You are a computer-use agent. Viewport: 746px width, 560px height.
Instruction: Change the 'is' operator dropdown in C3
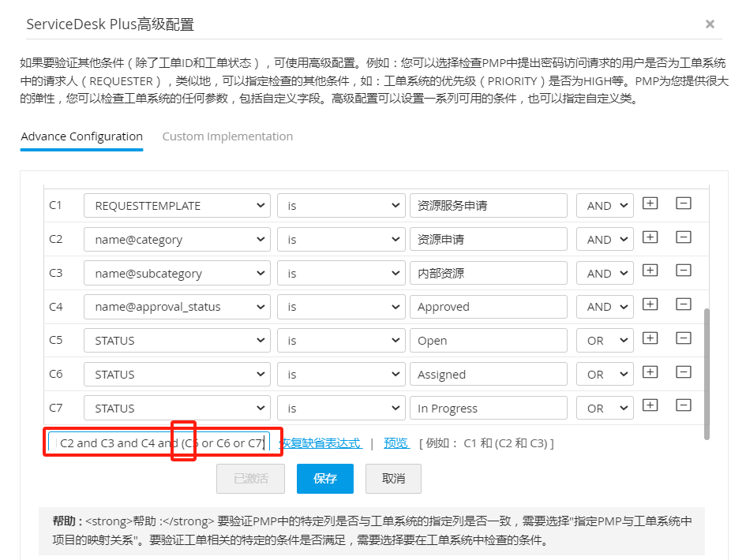click(341, 273)
